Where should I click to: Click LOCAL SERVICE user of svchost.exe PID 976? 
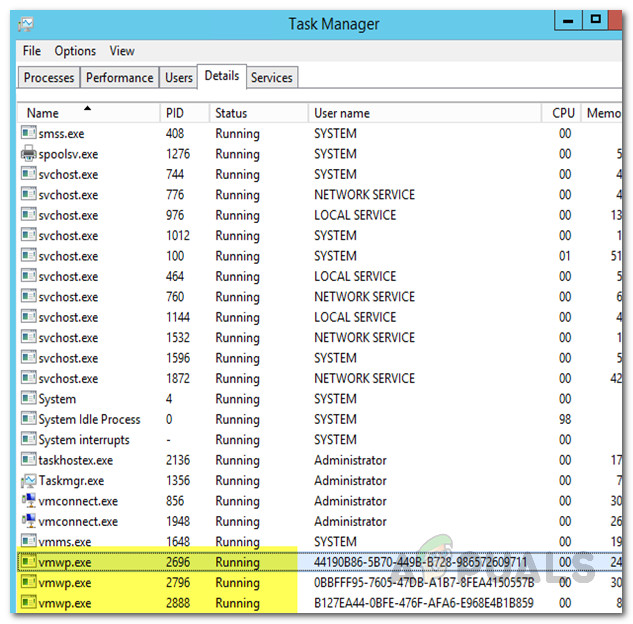tap(355, 215)
